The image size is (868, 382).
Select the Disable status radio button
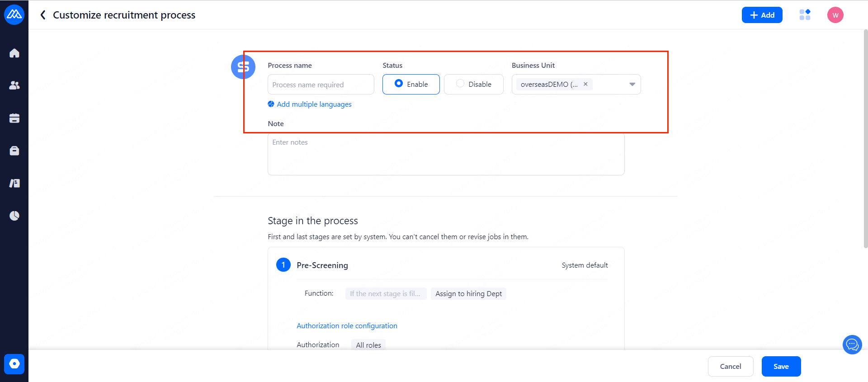pos(460,84)
